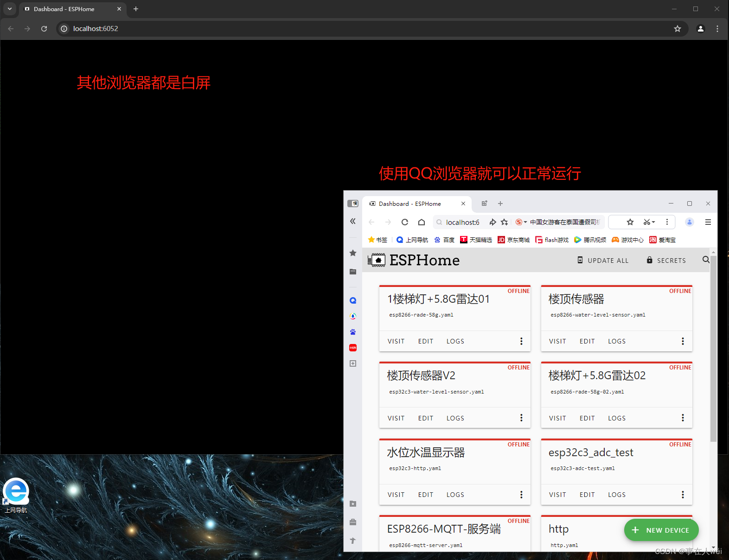The image size is (729, 560).
Task: Open more options for 楼顶传感器V2
Action: click(x=521, y=418)
